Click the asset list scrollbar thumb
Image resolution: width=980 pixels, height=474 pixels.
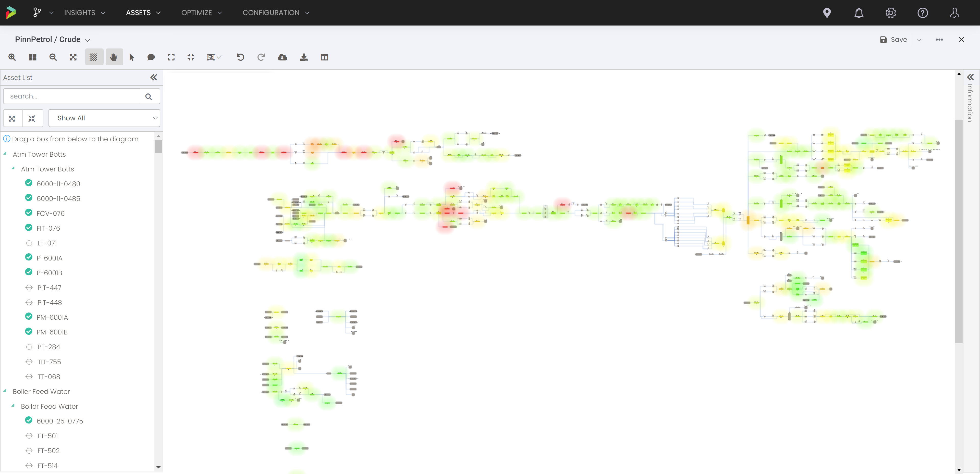pos(158,146)
